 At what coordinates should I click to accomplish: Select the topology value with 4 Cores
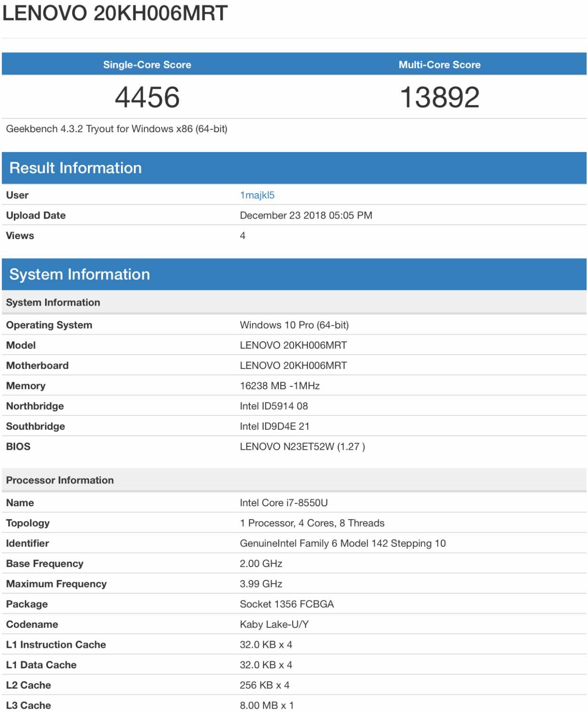click(x=312, y=523)
